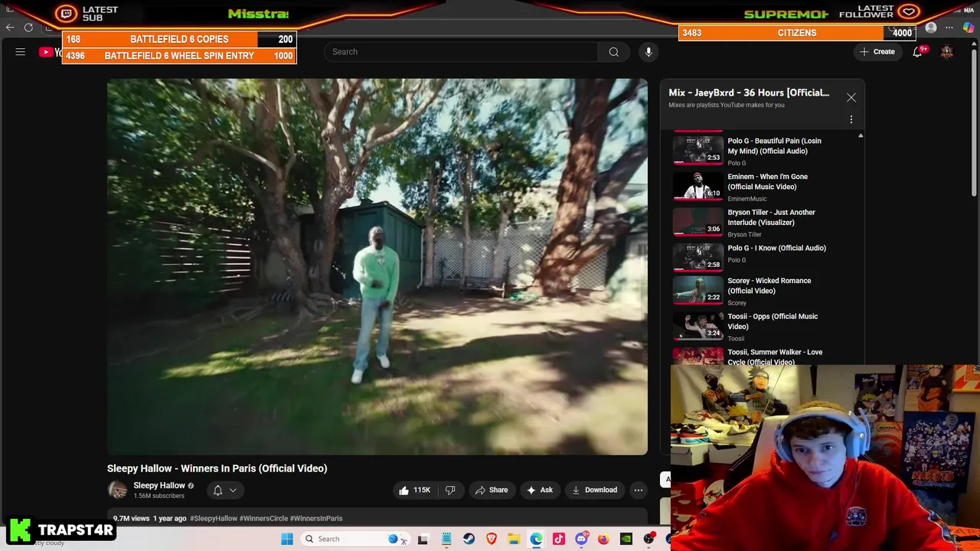Open the NVIDIA app from the taskbar
The image size is (980, 551).
626,539
